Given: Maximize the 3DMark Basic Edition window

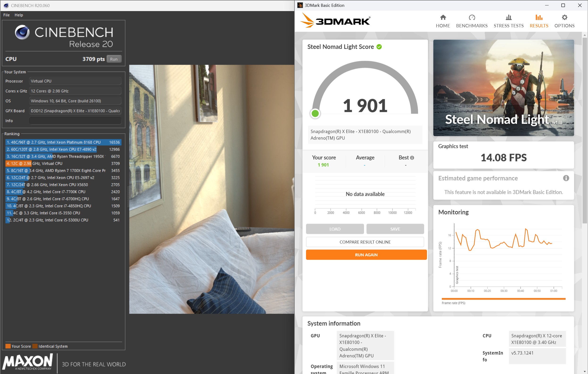Looking at the screenshot, I should point(563,5).
